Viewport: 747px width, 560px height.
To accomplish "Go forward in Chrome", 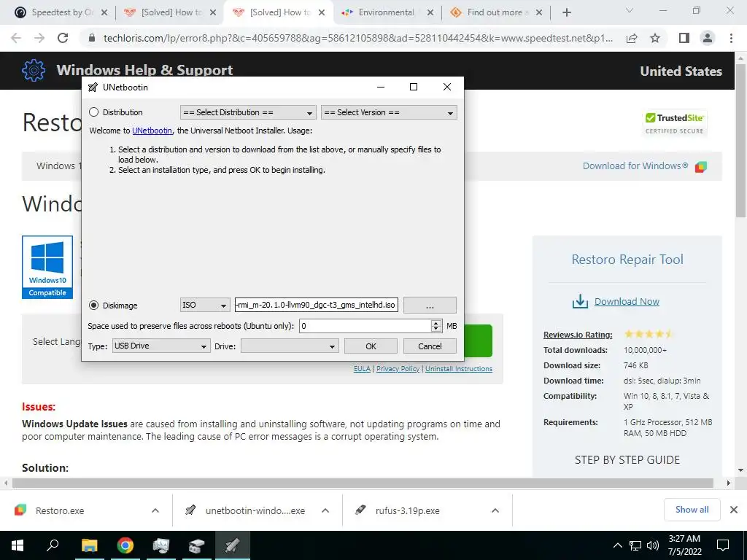I will (39, 38).
